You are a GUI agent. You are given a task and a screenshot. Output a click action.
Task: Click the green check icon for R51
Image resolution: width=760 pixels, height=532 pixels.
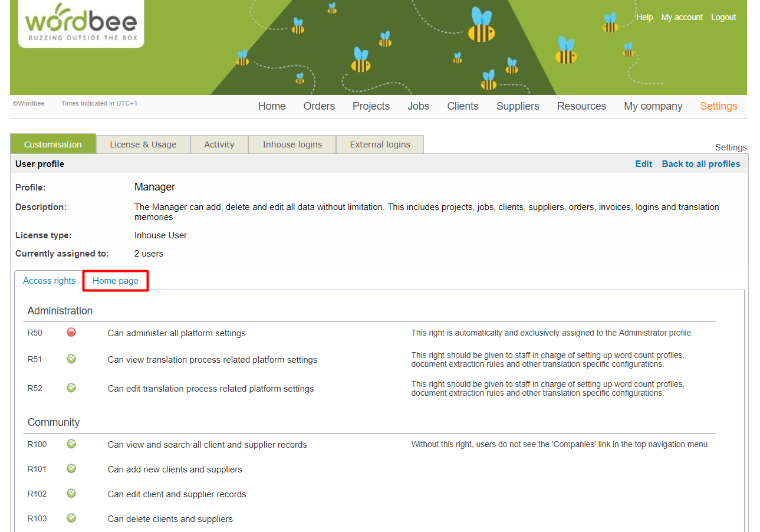(71, 359)
